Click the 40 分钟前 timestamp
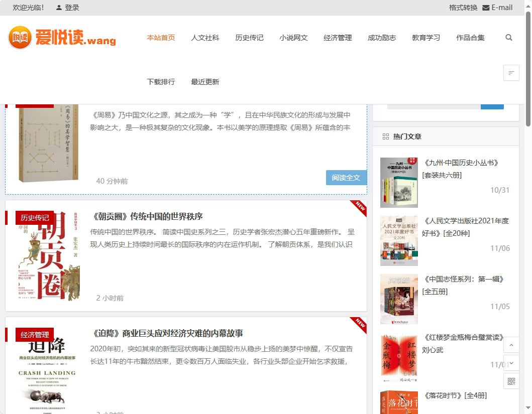The width and height of the screenshot is (532, 414). tap(112, 181)
